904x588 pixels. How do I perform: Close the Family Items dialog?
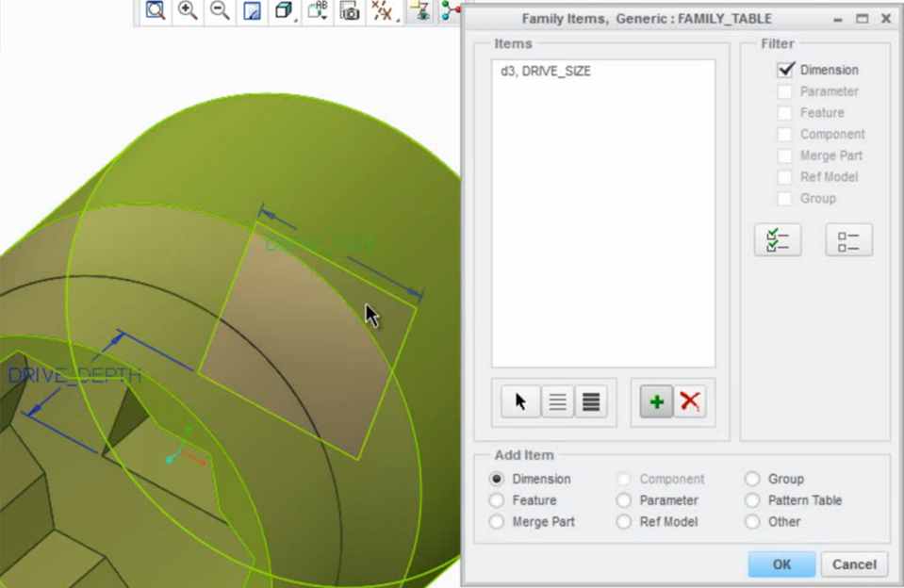click(x=886, y=19)
